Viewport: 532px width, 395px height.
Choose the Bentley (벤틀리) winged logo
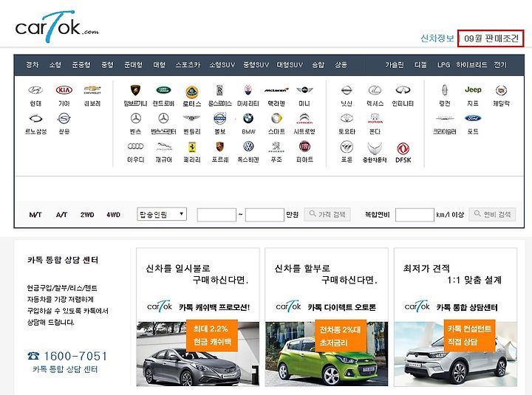[x=192, y=118]
